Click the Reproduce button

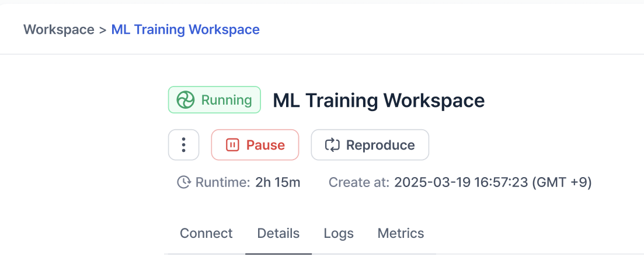click(370, 145)
